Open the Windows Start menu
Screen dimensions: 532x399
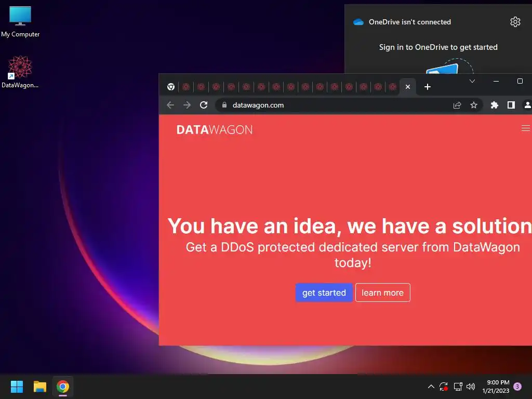point(17,387)
